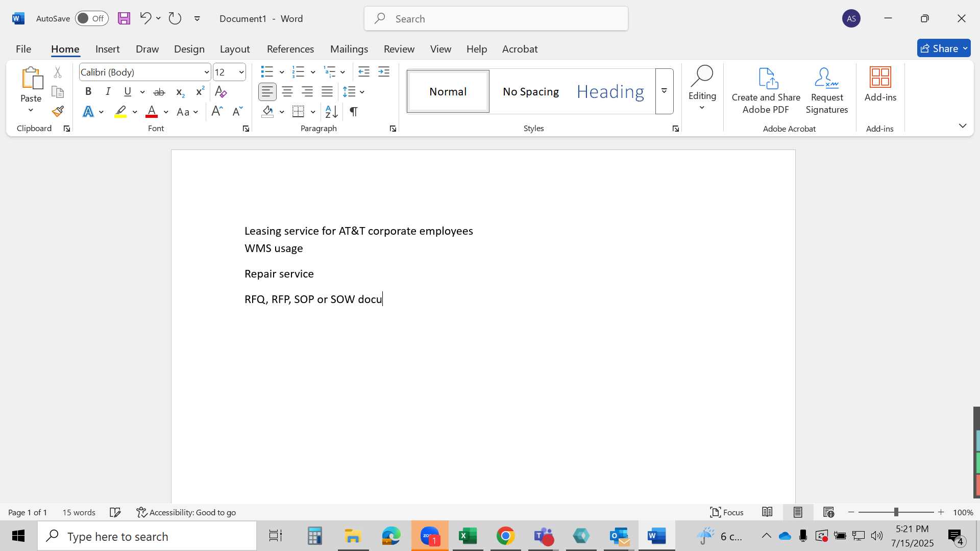The width and height of the screenshot is (980, 551).
Task: Click the Paste clipboard icon
Action: 31,78
